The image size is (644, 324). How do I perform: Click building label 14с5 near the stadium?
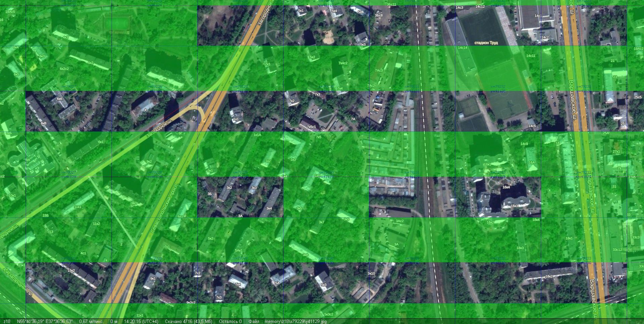pos(532,126)
